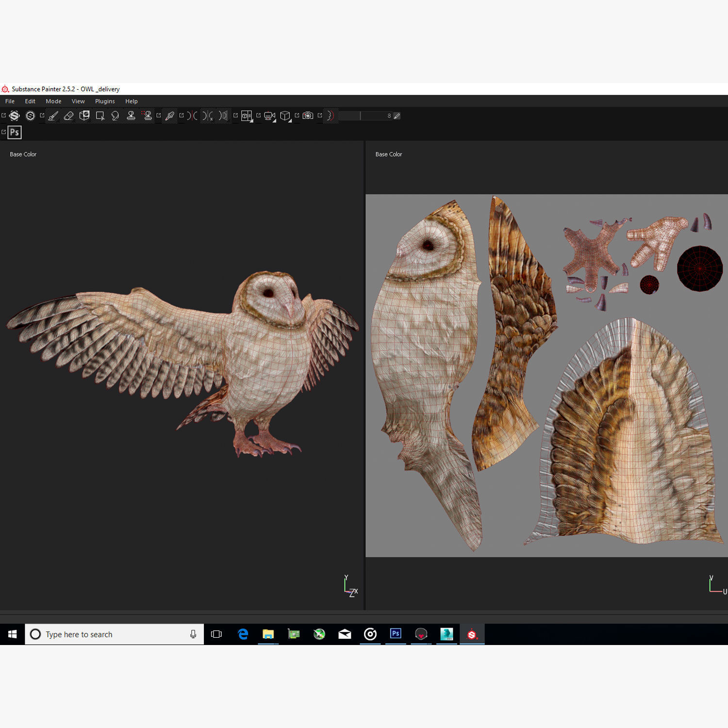Screen dimensions: 728x728
Task: Click the Export to Photoshop button
Action: [x=15, y=132]
